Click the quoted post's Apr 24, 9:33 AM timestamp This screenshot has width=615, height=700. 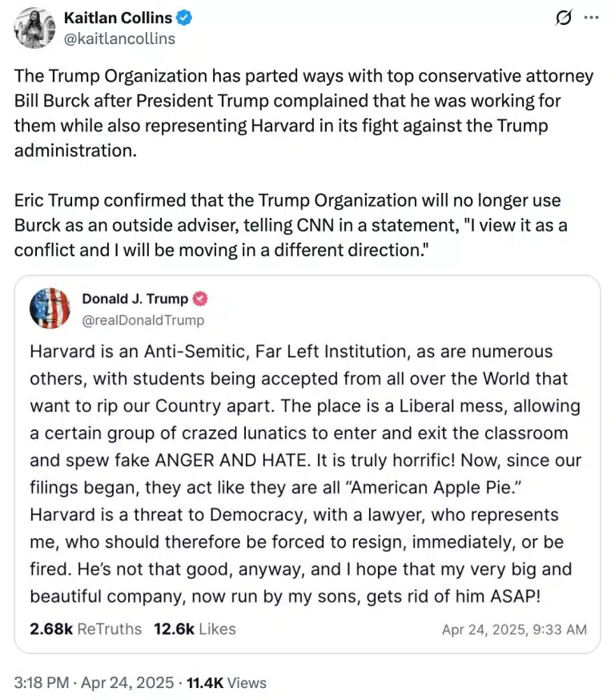(x=514, y=630)
